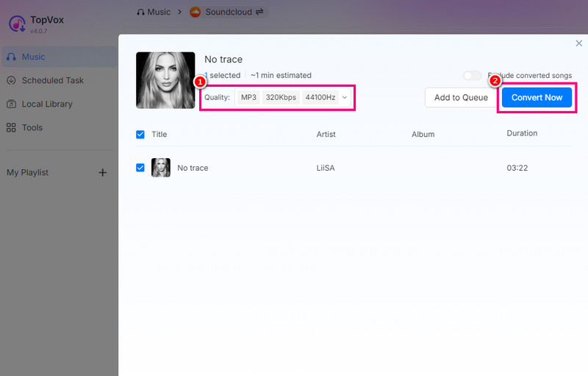Screen dimensions: 588x376
Task: Click the TopVox app logo
Action: pyautogui.click(x=17, y=24)
